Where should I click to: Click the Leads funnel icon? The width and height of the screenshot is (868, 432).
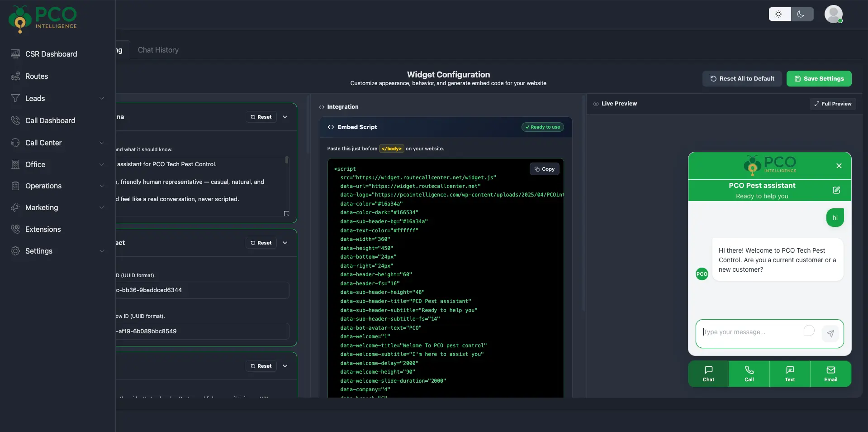tap(15, 98)
